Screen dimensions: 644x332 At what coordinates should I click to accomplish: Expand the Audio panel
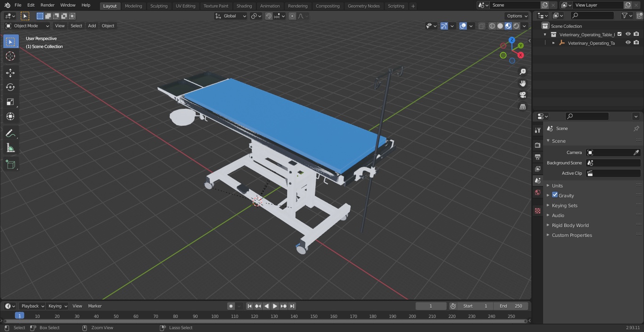(x=558, y=215)
